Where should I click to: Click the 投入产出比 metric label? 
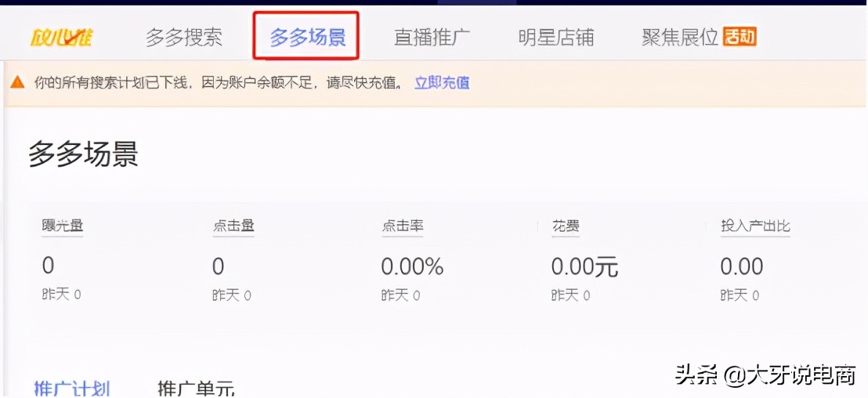click(x=755, y=226)
